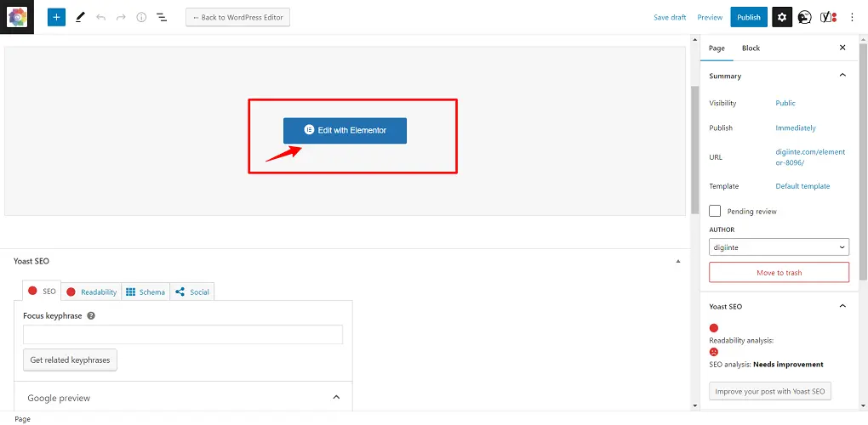Click the Publish button
The image size is (868, 425).
click(x=749, y=17)
